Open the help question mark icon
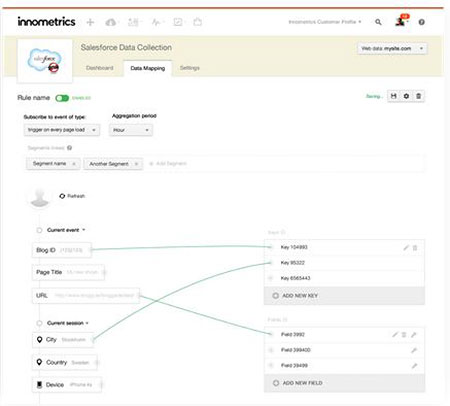Viewport: 450px width, 406px height. pyautogui.click(x=422, y=22)
